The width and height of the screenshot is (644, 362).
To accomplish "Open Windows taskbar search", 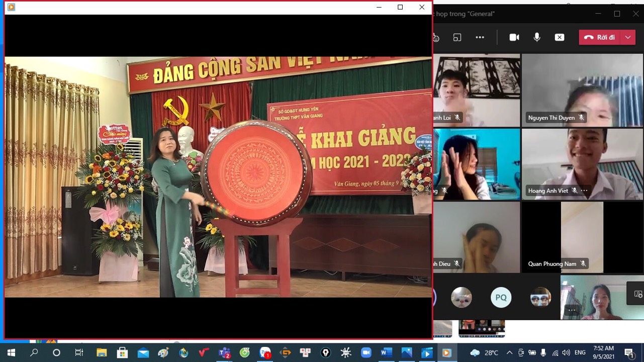I will coord(34,352).
